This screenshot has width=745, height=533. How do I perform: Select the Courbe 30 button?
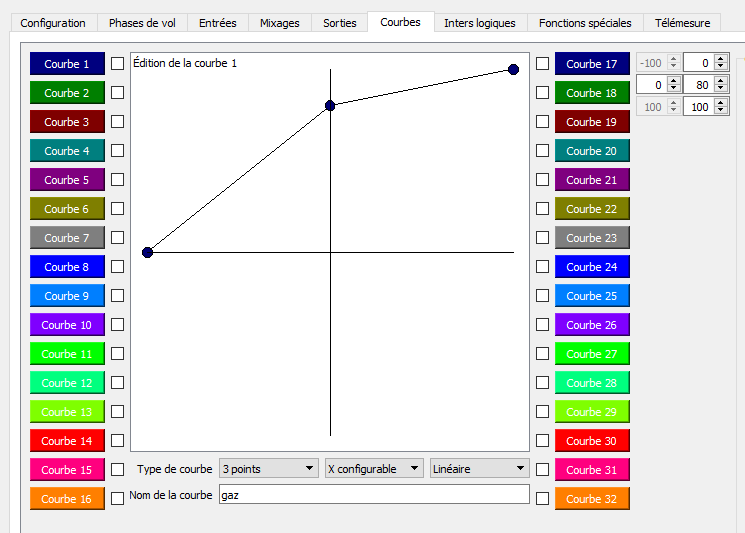pos(592,440)
